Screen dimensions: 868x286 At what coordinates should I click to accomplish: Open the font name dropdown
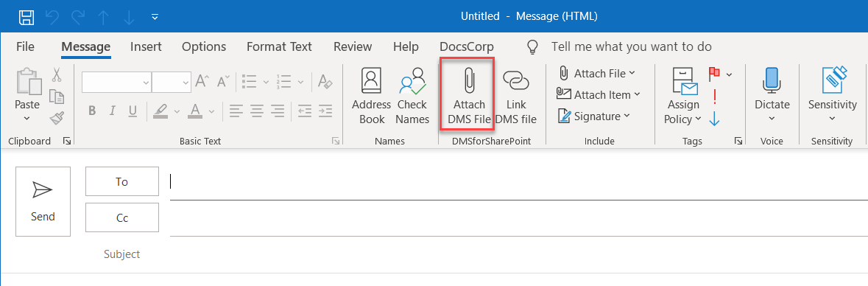147,83
